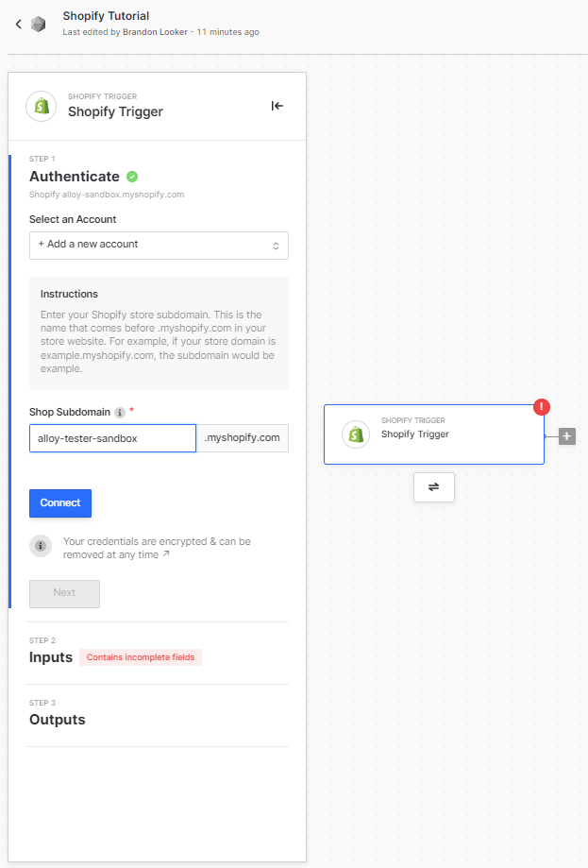Image resolution: width=588 pixels, height=868 pixels.
Task: Click the Shopify Tutorial workflow title
Action: click(106, 16)
